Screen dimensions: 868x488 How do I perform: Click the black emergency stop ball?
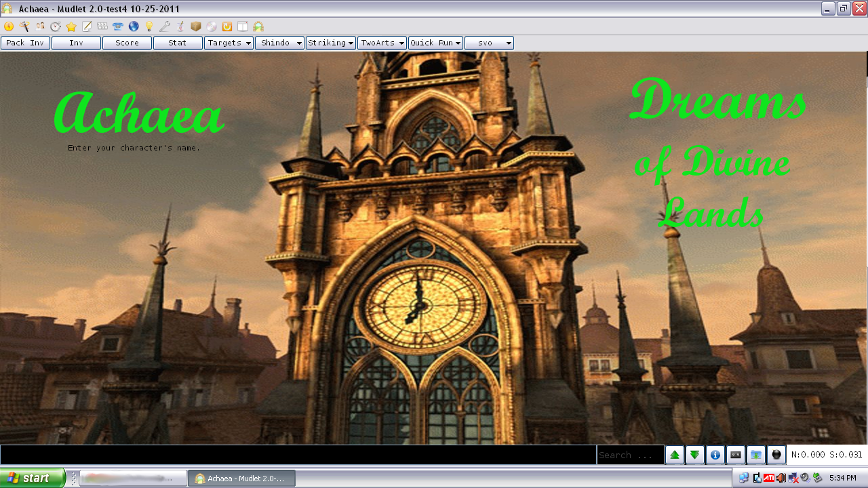[776, 455]
